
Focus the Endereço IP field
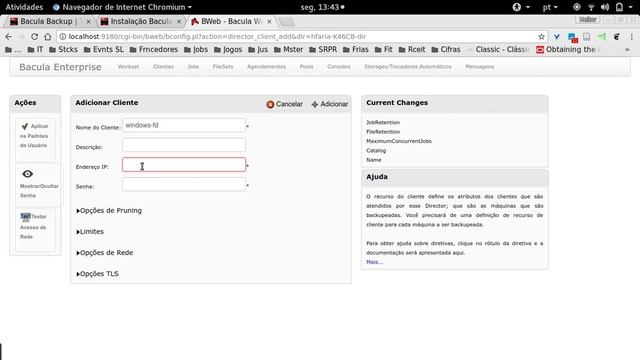point(184,164)
